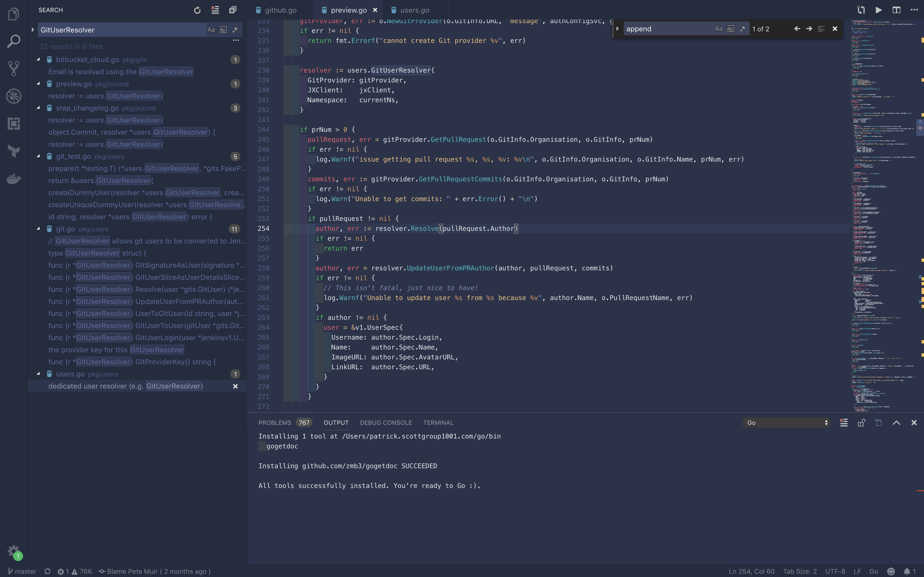Switch to the github.go editor tab
924x577 pixels.
pyautogui.click(x=280, y=10)
